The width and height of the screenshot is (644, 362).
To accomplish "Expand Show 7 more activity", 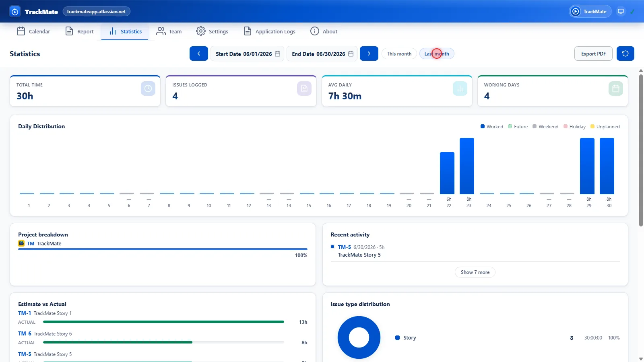I will [475, 272].
